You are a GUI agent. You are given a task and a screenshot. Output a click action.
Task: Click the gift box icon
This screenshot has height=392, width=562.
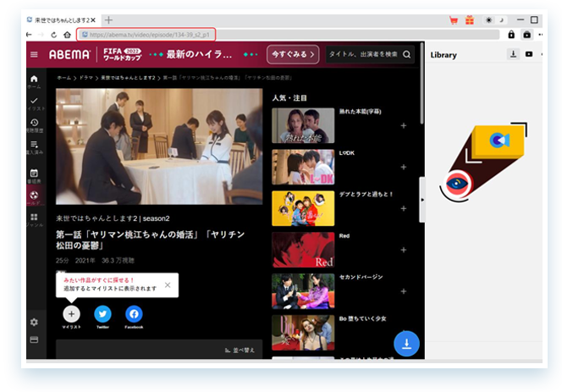point(470,20)
